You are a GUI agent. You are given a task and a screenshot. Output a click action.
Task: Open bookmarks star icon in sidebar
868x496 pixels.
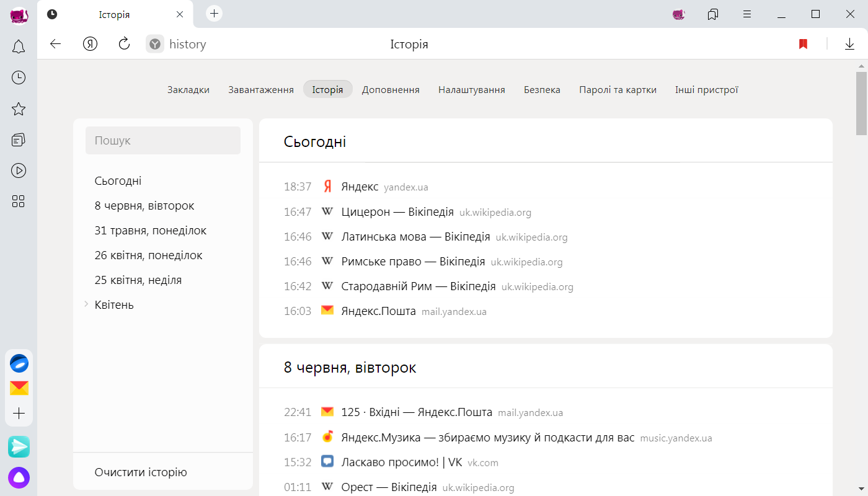pos(19,109)
